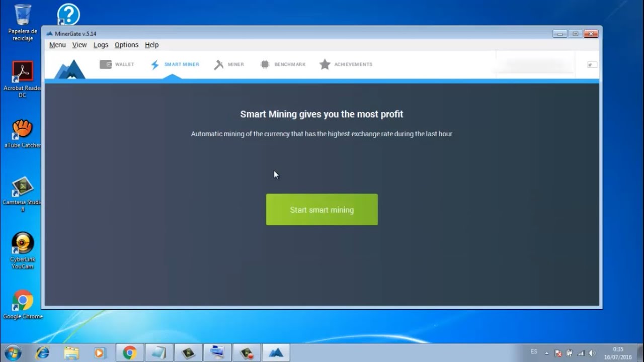Open Windows Media Player from the taskbar
644x362 pixels.
coord(100,353)
